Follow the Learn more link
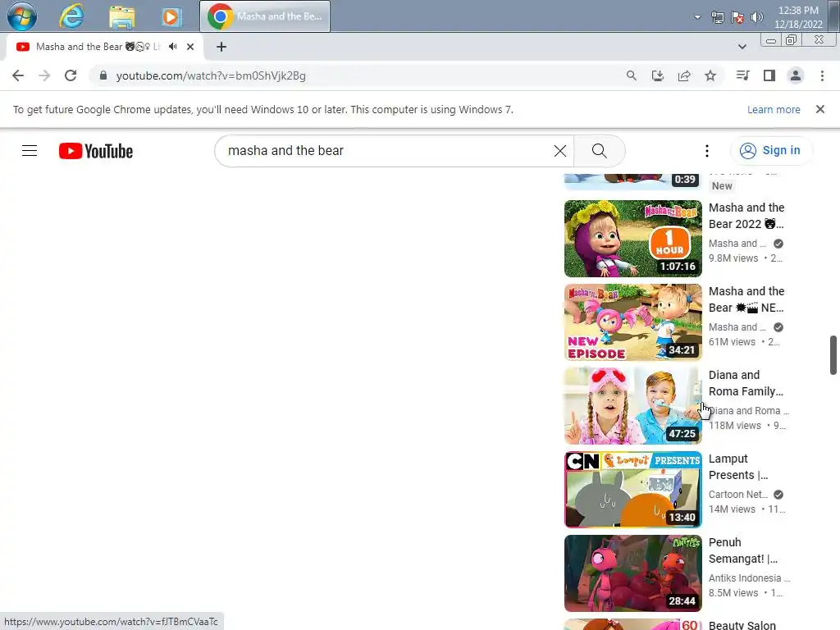 (774, 109)
